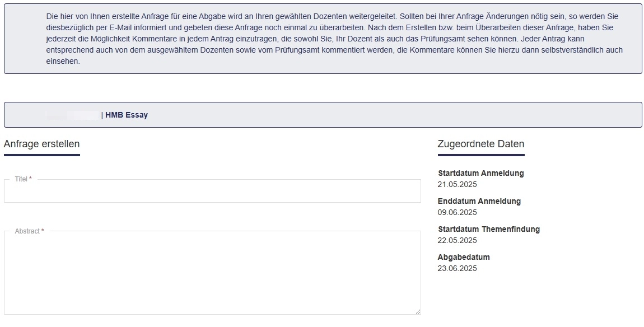Screen dimensions: 644x327
Task: Click the underline bar beneath "Zugeordnete Daten"
Action: (x=481, y=155)
